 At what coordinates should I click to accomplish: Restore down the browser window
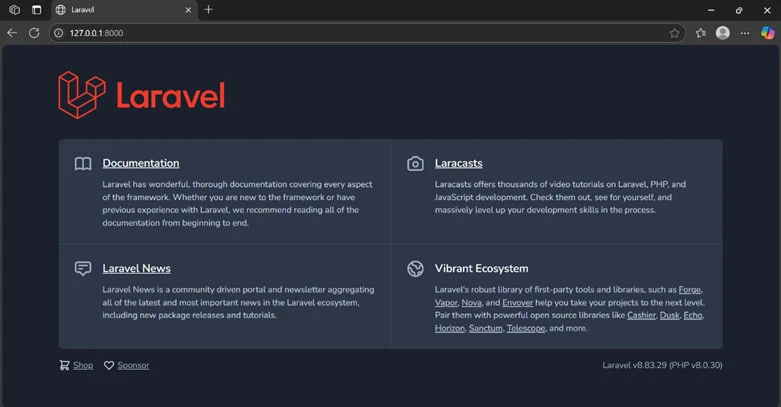point(739,10)
